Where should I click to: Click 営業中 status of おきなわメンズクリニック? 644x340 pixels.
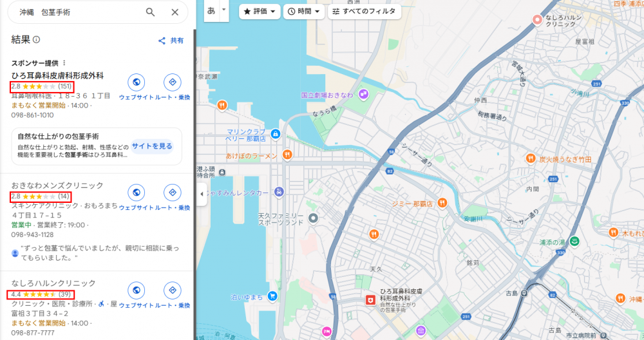coord(21,225)
